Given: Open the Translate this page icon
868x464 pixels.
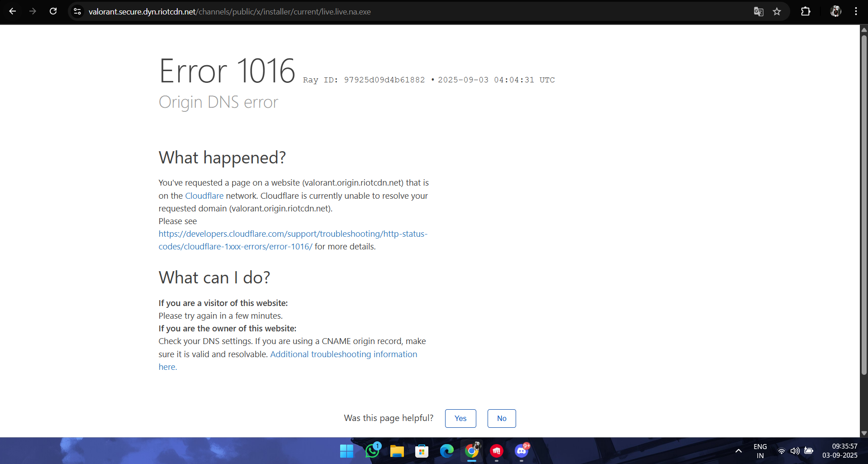Looking at the screenshot, I should [x=759, y=11].
